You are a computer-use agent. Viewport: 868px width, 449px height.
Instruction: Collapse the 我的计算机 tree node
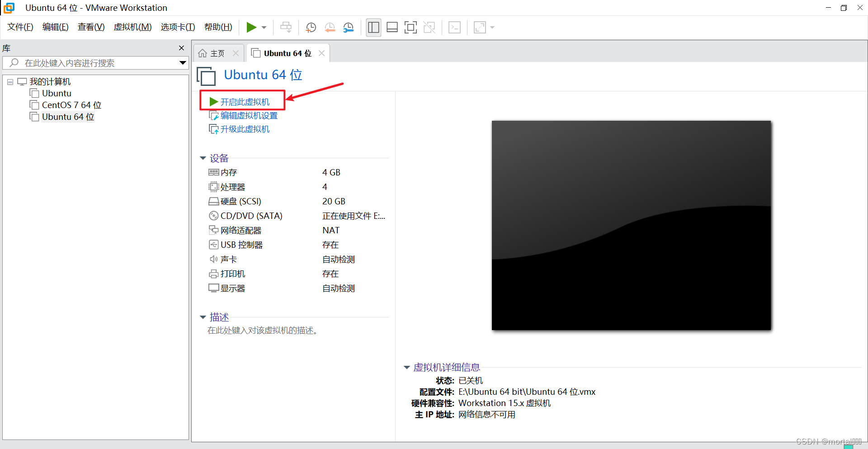(10, 82)
